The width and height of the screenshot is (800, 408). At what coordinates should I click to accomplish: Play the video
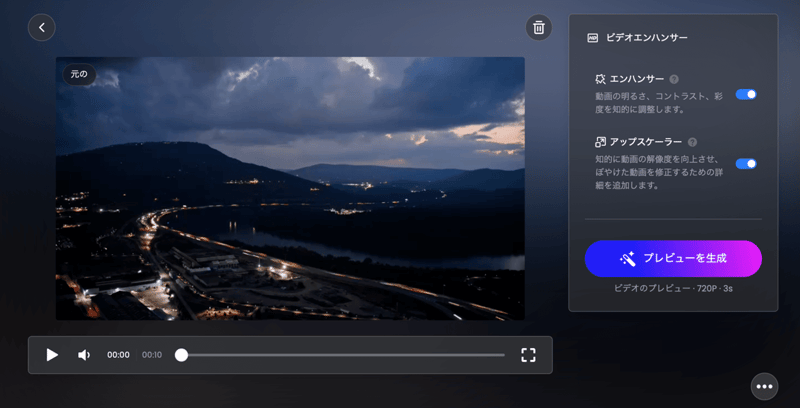pyautogui.click(x=52, y=355)
